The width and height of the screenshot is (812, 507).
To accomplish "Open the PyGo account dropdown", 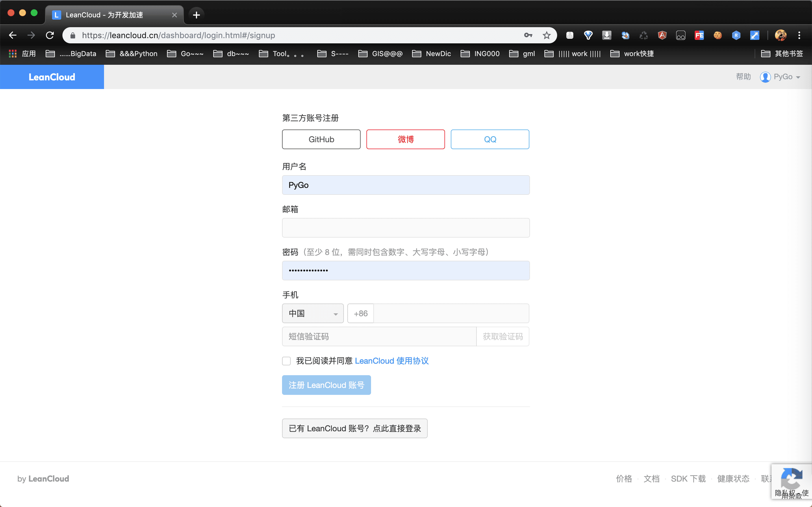I will coord(780,77).
